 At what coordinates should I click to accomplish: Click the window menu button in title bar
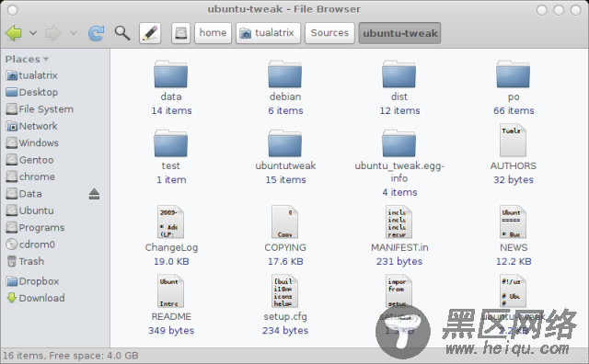(x=12, y=10)
